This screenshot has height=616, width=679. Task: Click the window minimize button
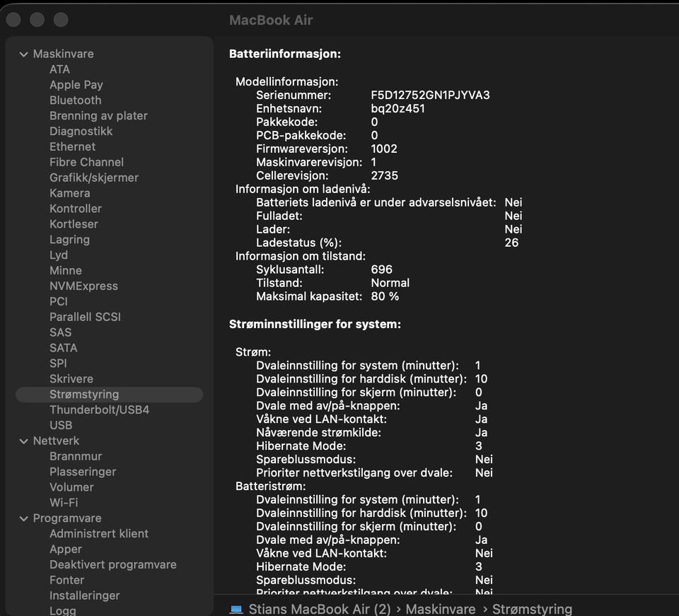coord(37,20)
